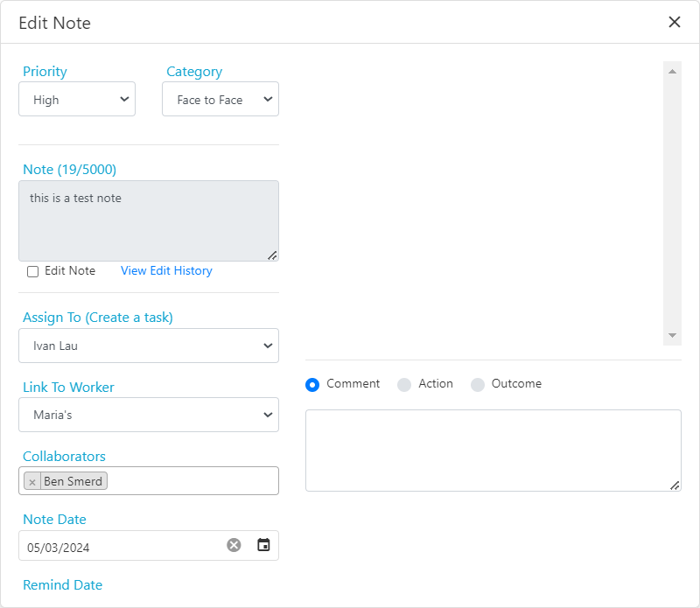
Task: Open the Note Date calendar picker
Action: coord(264,545)
